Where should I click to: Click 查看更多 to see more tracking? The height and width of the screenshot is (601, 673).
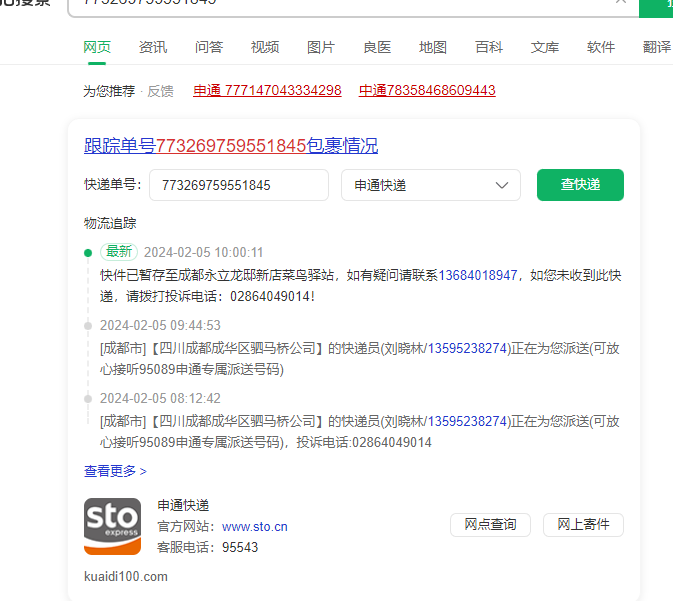click(115, 471)
